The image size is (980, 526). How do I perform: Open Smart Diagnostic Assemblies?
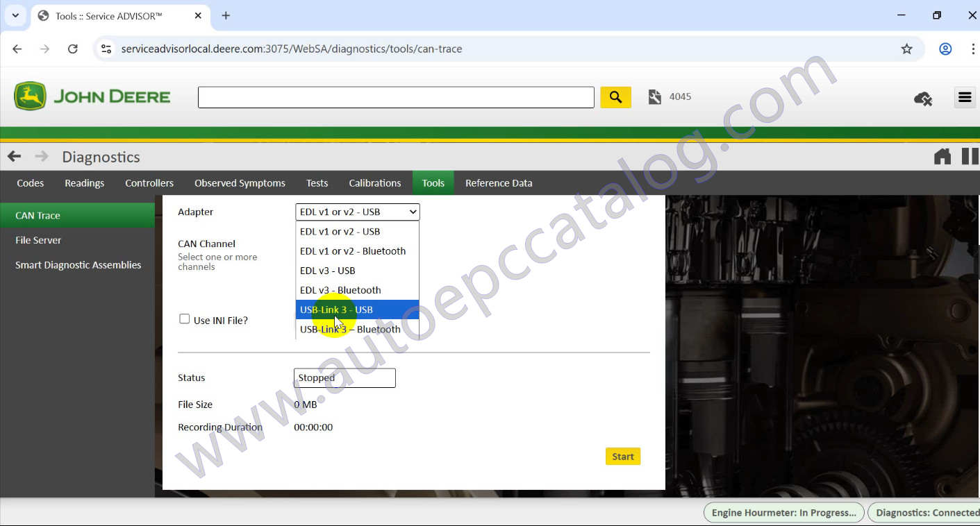pyautogui.click(x=78, y=264)
